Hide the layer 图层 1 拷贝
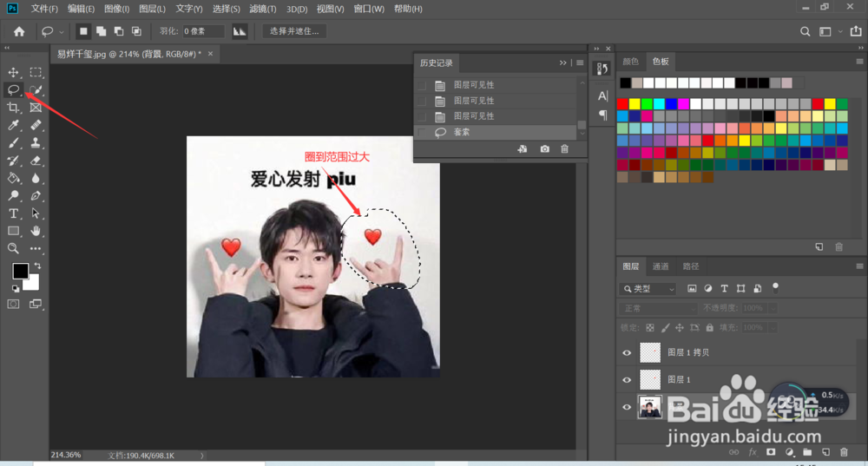The image size is (868, 466). tap(627, 352)
